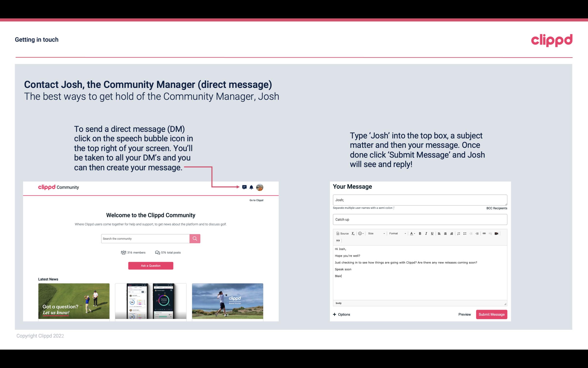
Task: Click Go to Clippd link
Action: click(x=255, y=200)
